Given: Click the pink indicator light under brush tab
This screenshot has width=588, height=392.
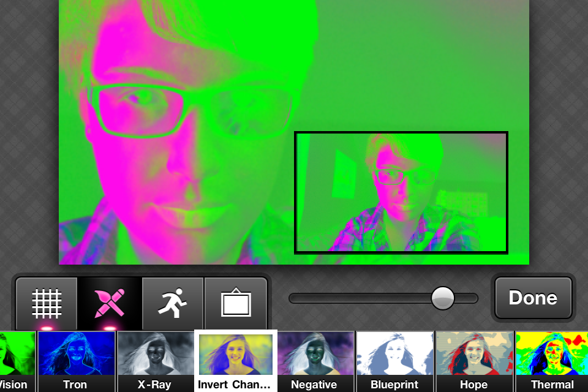Looking at the screenshot, I should click(110, 328).
